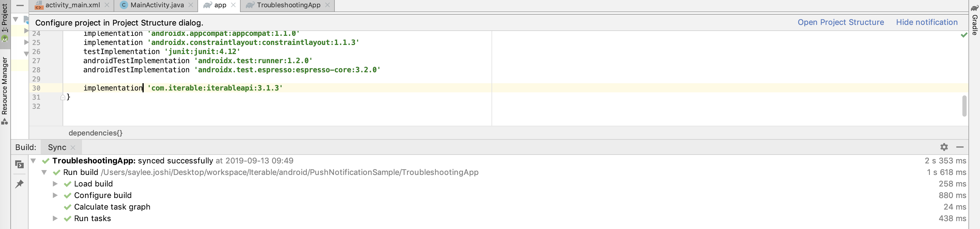
Task: Click the dependencies{} breadcrumb
Action: pos(95,133)
